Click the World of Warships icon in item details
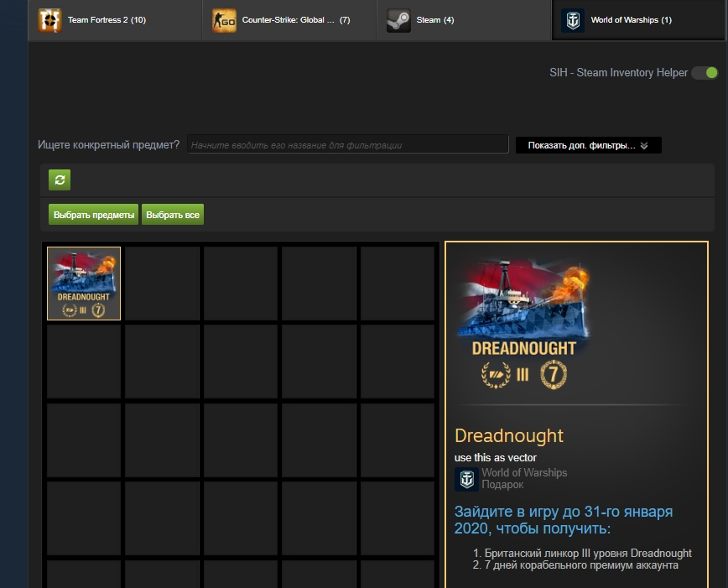This screenshot has width=728, height=588. pos(466,479)
